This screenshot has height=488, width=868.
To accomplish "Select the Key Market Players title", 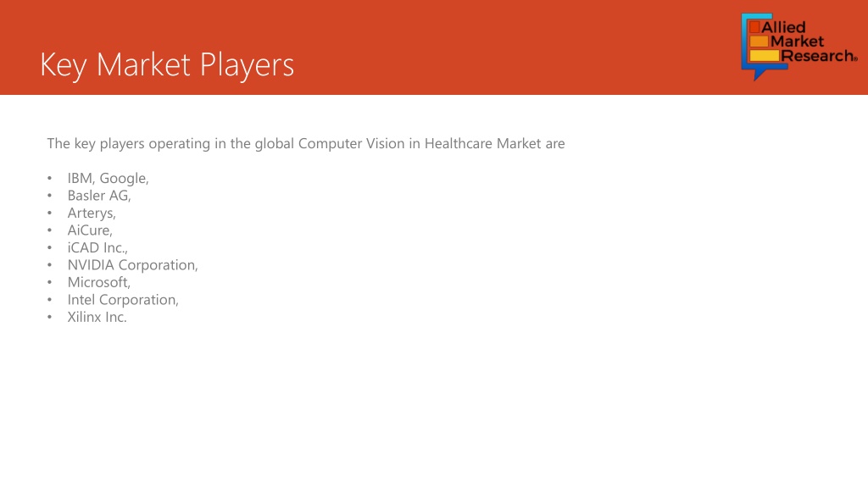I will pos(167,64).
